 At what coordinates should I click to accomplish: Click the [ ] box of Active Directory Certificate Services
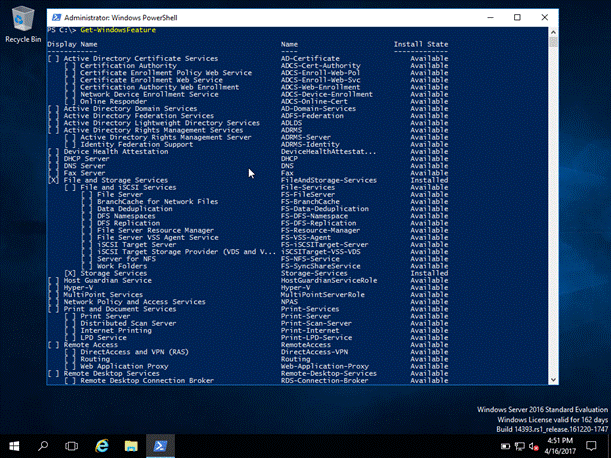pos(54,58)
